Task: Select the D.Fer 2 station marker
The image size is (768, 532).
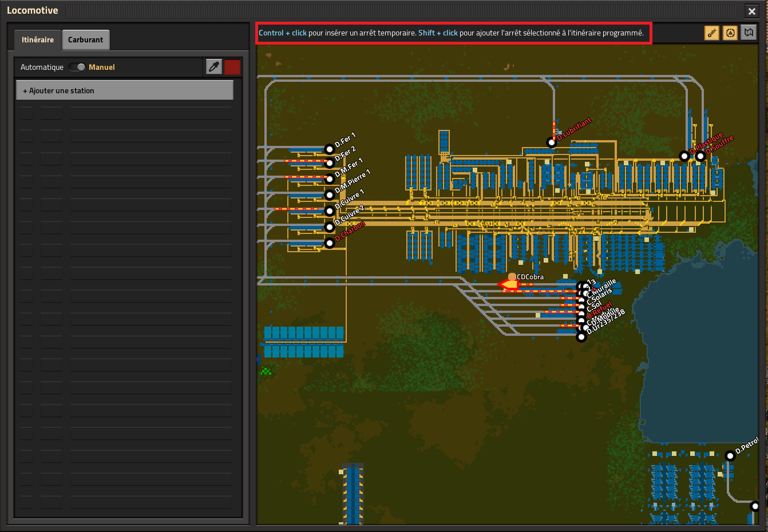Action: pos(329,163)
